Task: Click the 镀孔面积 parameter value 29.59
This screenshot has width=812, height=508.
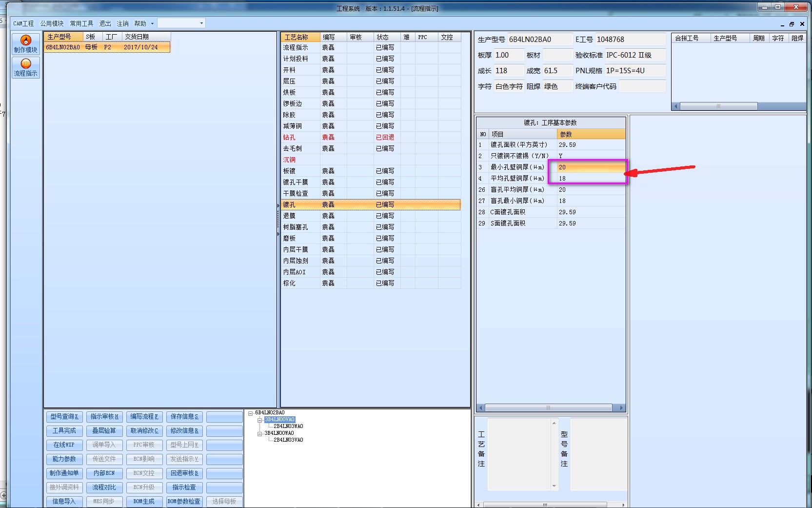Action: pos(591,145)
